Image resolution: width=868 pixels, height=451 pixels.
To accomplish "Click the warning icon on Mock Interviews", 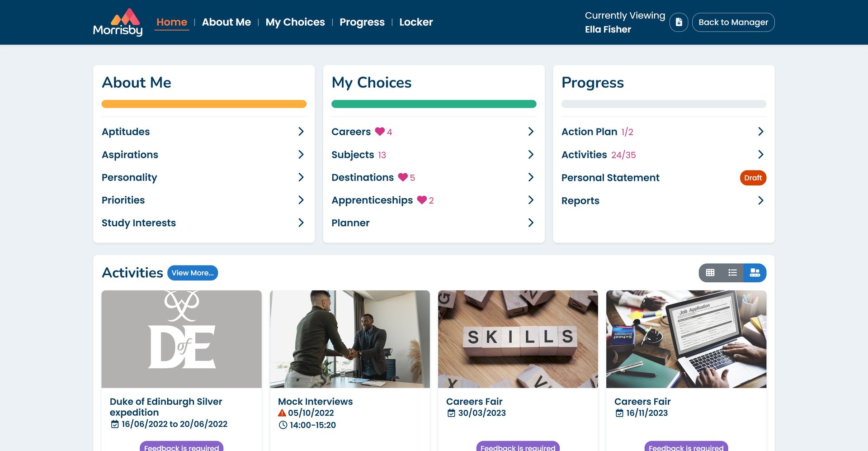I will [x=282, y=413].
